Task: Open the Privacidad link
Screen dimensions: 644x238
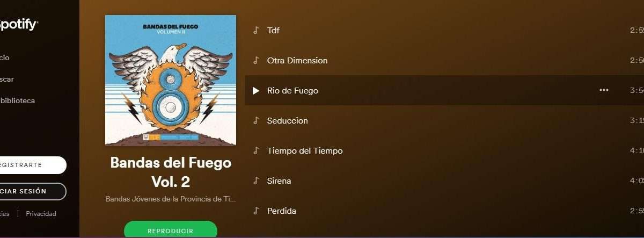Action: pos(41,213)
